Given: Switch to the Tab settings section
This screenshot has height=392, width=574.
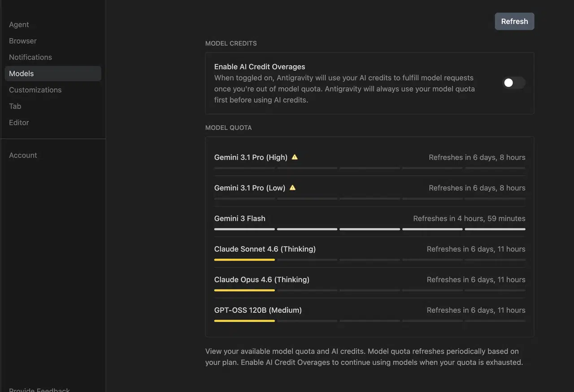Looking at the screenshot, I should click(15, 106).
